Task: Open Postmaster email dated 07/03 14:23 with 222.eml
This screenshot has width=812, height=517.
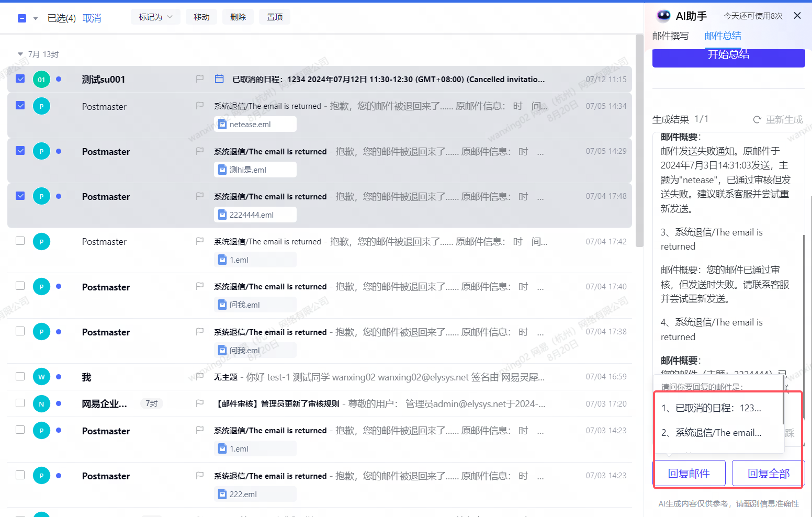Action: (320, 485)
